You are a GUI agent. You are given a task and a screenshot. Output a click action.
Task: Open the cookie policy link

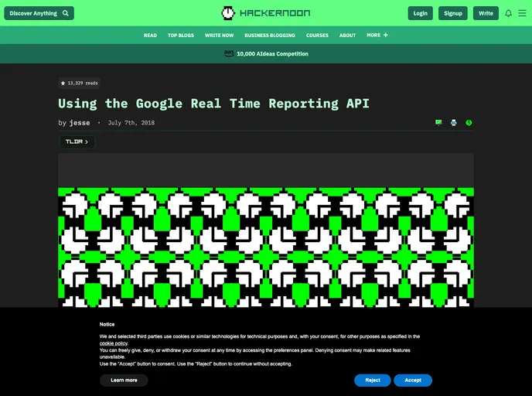point(113,343)
